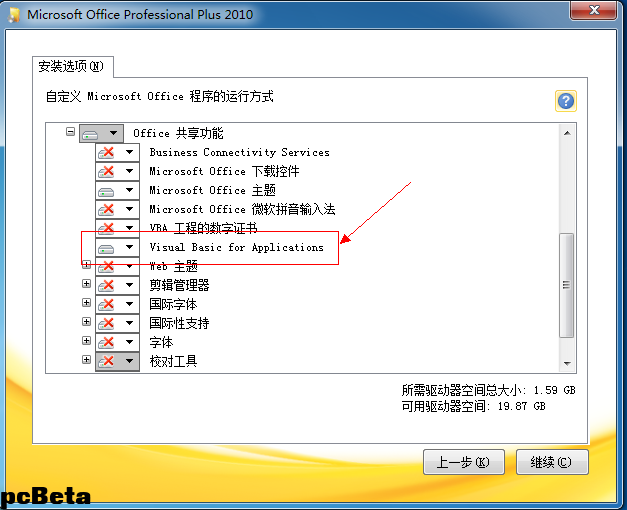This screenshot has width=627, height=510.
Task: Open the dropdown arrow for Visual Basic for Applications
Action: point(129,247)
